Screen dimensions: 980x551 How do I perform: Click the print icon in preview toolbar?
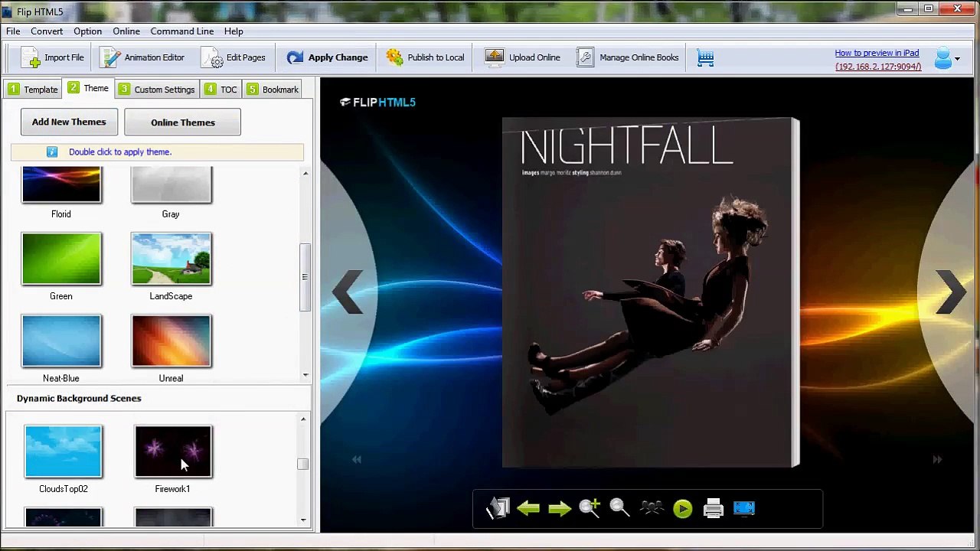pos(713,508)
